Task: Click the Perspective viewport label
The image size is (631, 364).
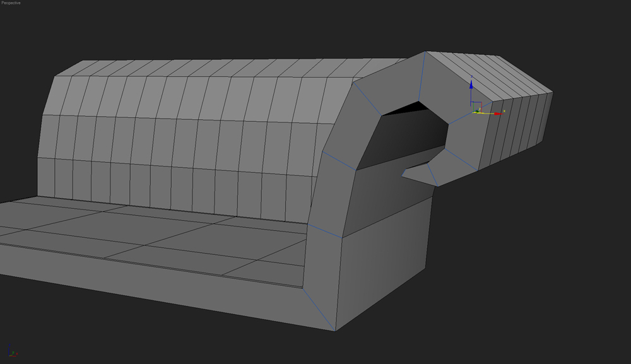Action: (x=11, y=3)
